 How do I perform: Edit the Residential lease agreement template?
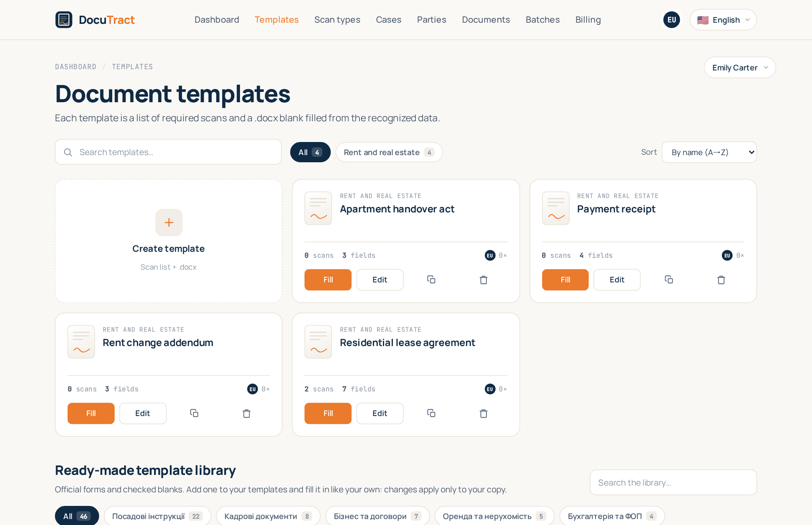[x=380, y=413]
